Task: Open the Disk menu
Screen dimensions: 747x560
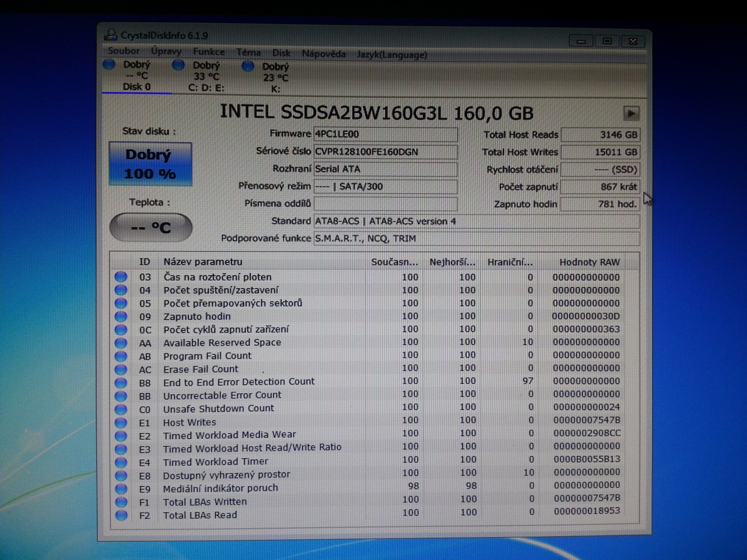Action: coord(281,53)
